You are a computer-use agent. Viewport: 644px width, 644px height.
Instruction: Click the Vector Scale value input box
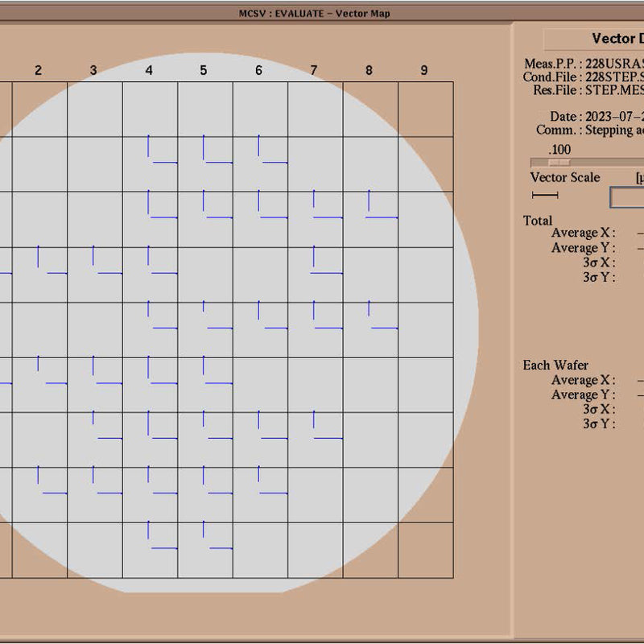627,197
